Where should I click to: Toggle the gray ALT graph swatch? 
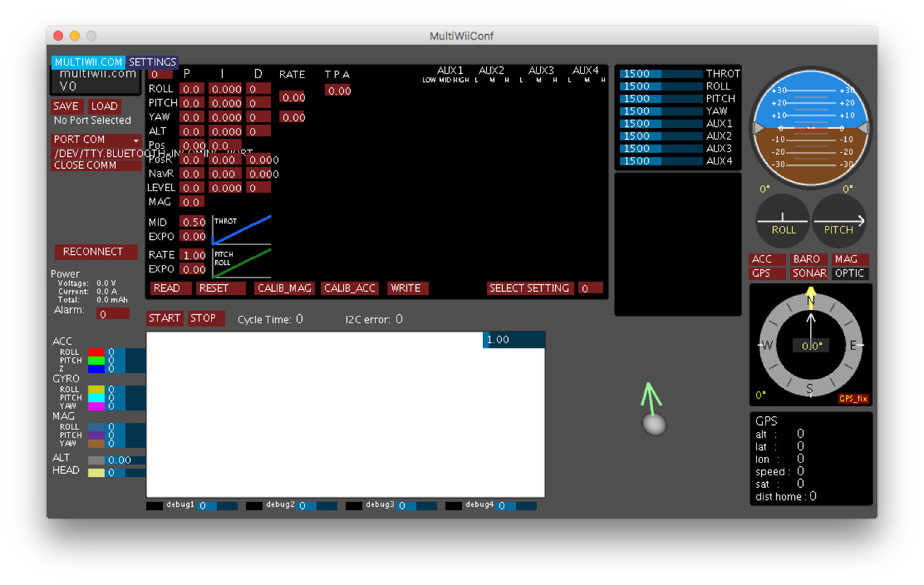(96, 460)
